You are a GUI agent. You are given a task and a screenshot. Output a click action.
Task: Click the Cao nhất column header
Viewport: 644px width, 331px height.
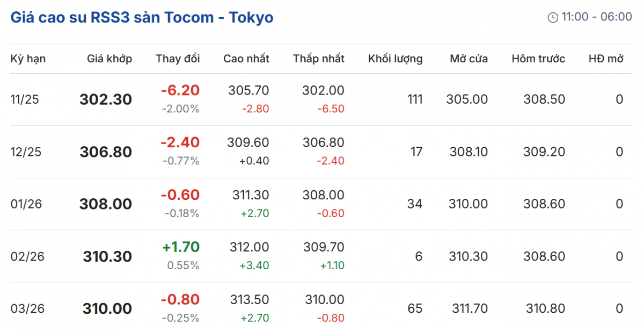coord(246,59)
